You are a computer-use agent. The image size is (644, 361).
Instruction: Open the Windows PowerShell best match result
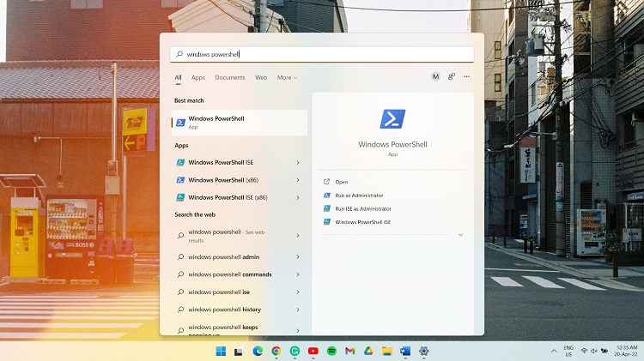point(239,123)
